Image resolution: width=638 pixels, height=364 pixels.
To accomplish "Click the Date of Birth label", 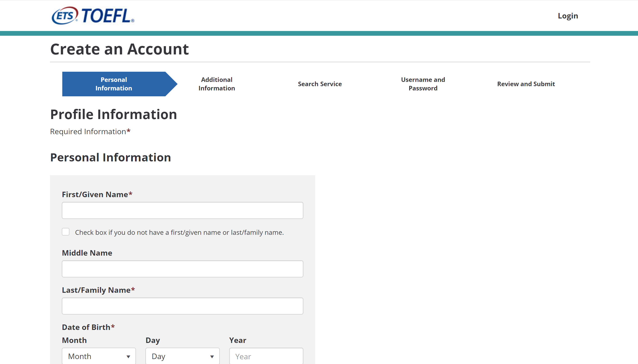I will [86, 327].
